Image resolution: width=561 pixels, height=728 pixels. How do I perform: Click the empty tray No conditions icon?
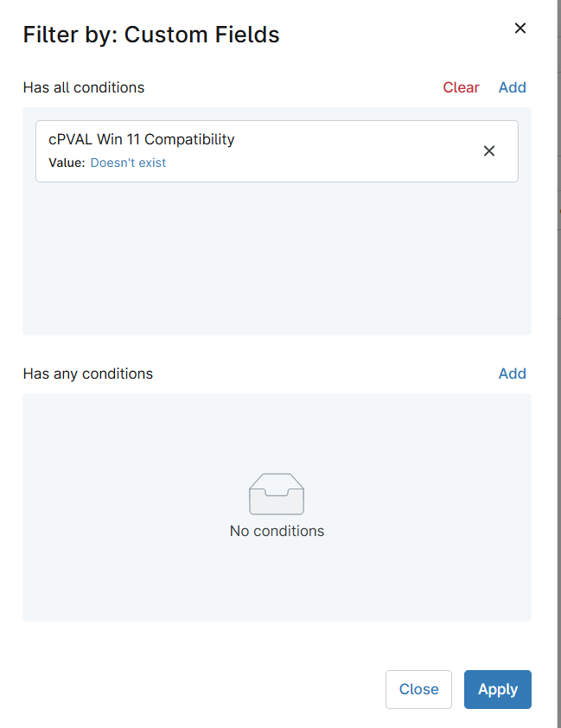(x=277, y=494)
